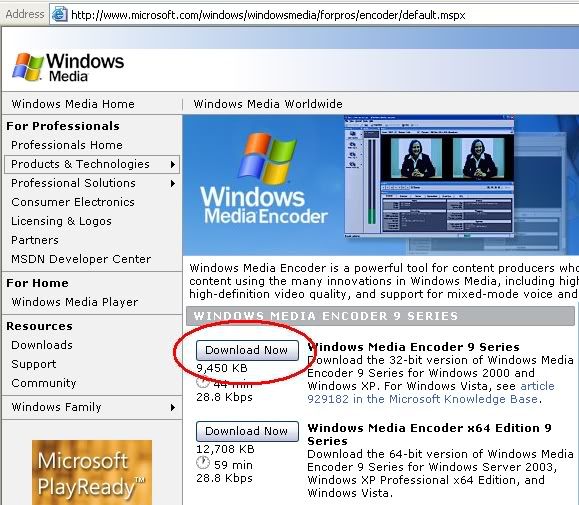Go to Professionals Home page

(x=67, y=145)
